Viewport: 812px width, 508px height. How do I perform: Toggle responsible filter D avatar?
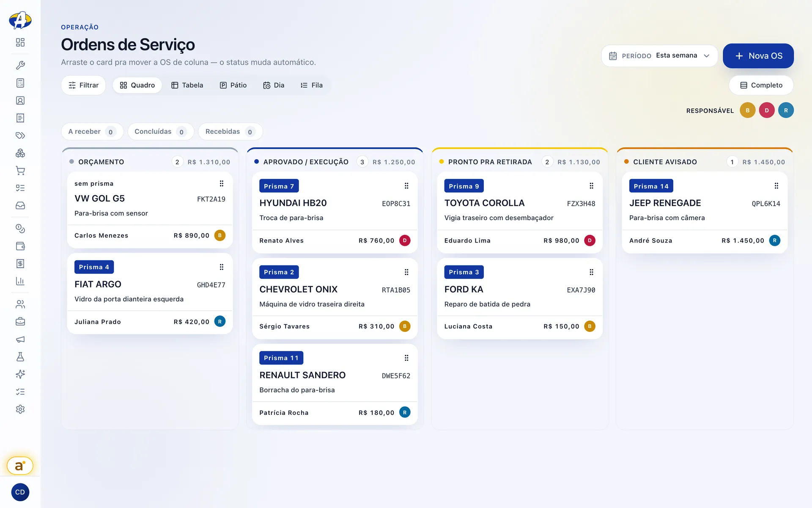pyautogui.click(x=766, y=110)
